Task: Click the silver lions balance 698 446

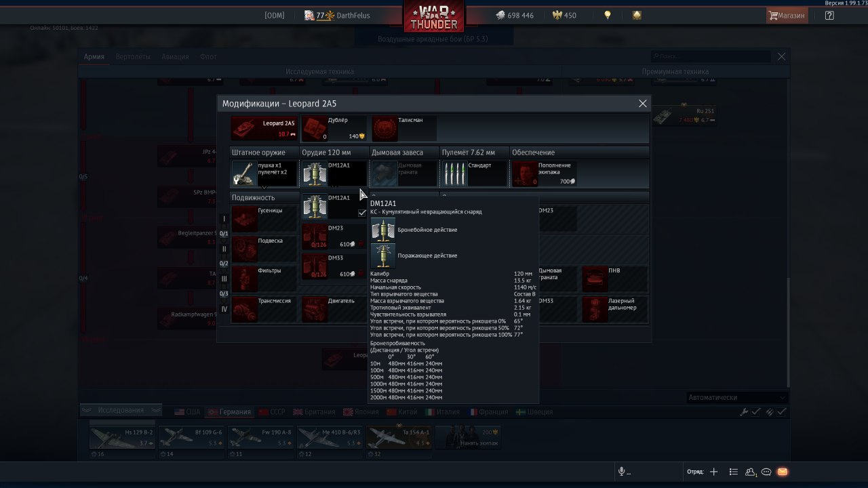Action: 514,15
